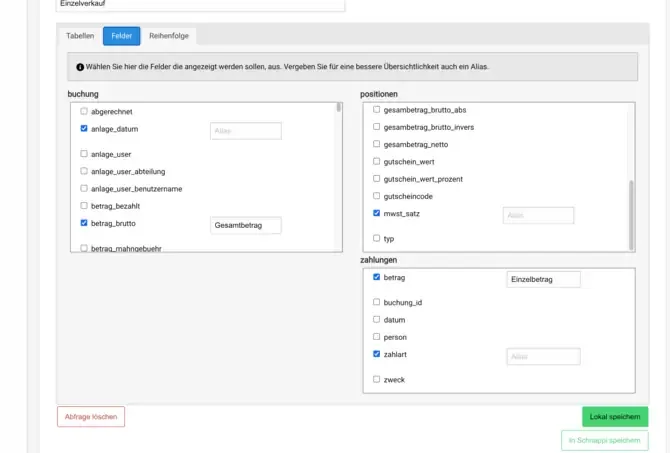Select the Felder tab

(x=121, y=36)
